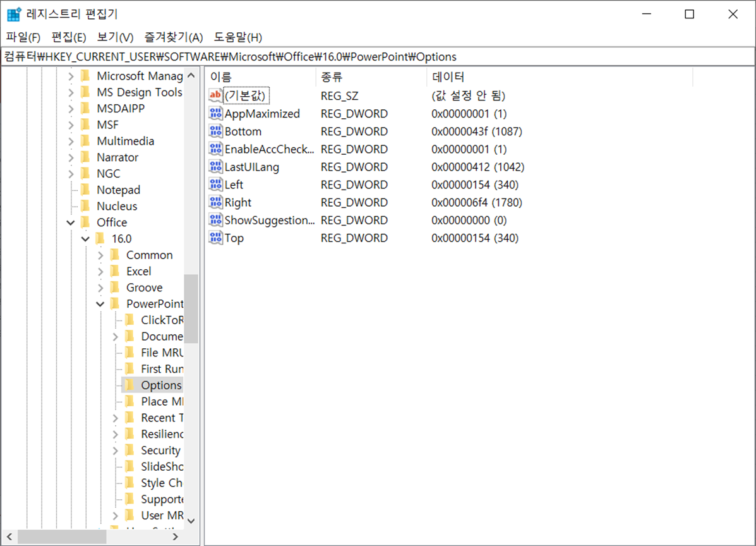Expand the Narrator tree node

tap(71, 157)
